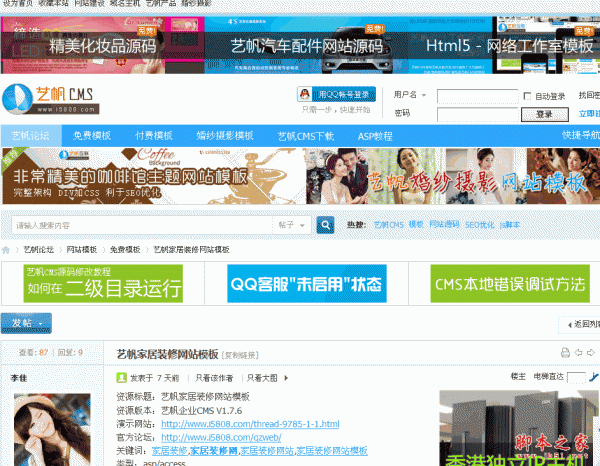
Task: Click the Html5 网络工作室模板 banner
Action: click(504, 45)
